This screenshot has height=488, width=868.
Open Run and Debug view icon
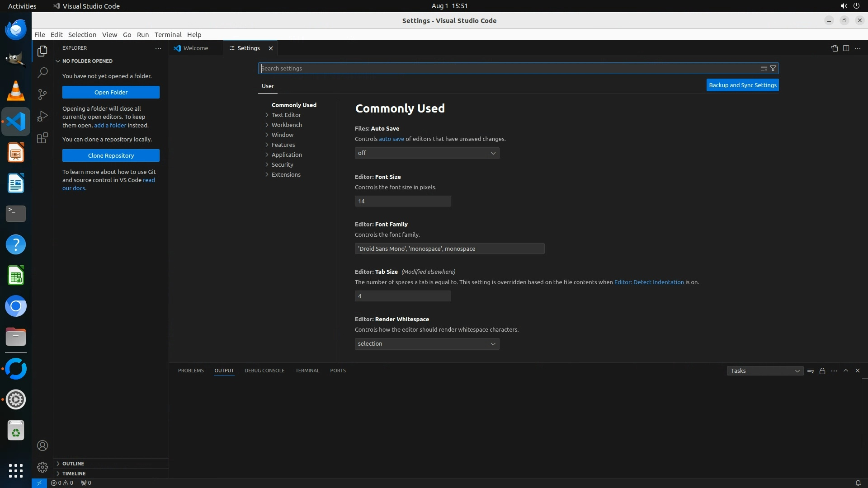(42, 116)
